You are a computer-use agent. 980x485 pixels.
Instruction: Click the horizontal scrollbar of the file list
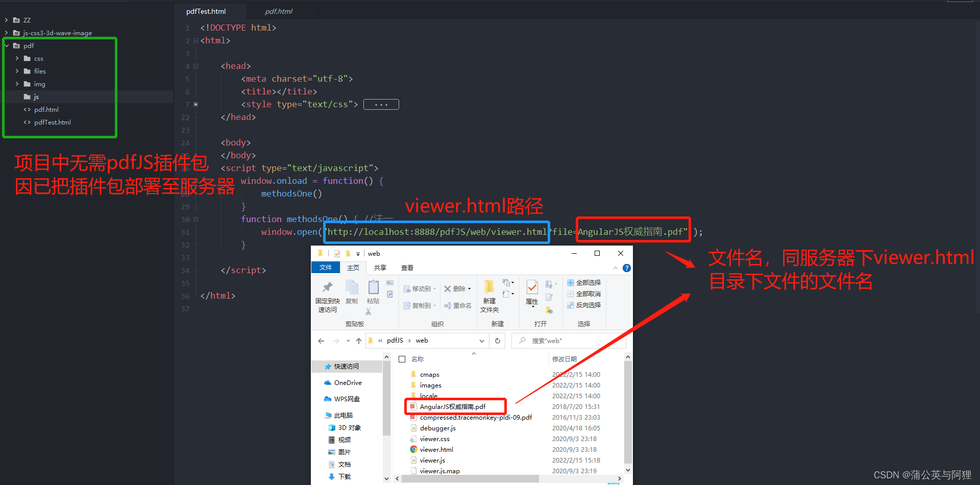pyautogui.click(x=470, y=479)
